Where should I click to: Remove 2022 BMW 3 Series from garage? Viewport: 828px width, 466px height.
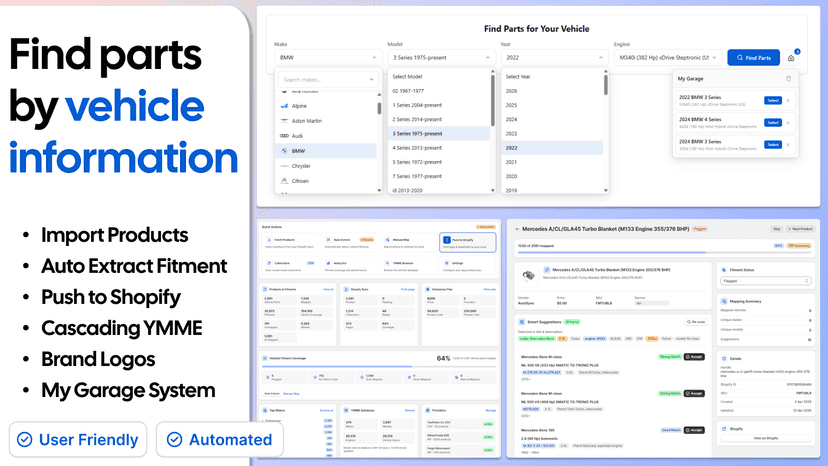pyautogui.click(x=788, y=100)
